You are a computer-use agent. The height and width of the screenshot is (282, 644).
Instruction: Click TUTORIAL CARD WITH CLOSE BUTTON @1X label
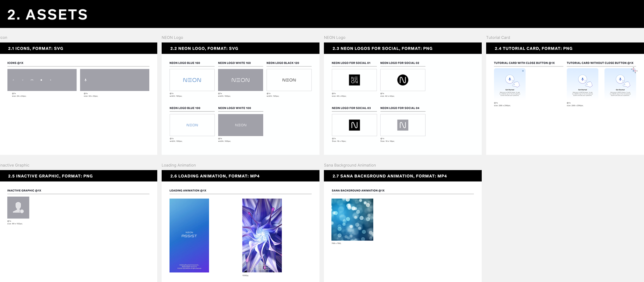click(x=524, y=63)
